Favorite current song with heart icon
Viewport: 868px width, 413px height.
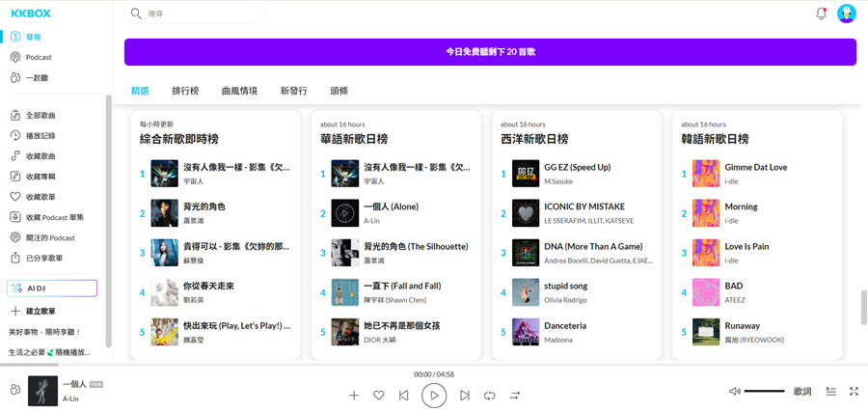pos(379,396)
